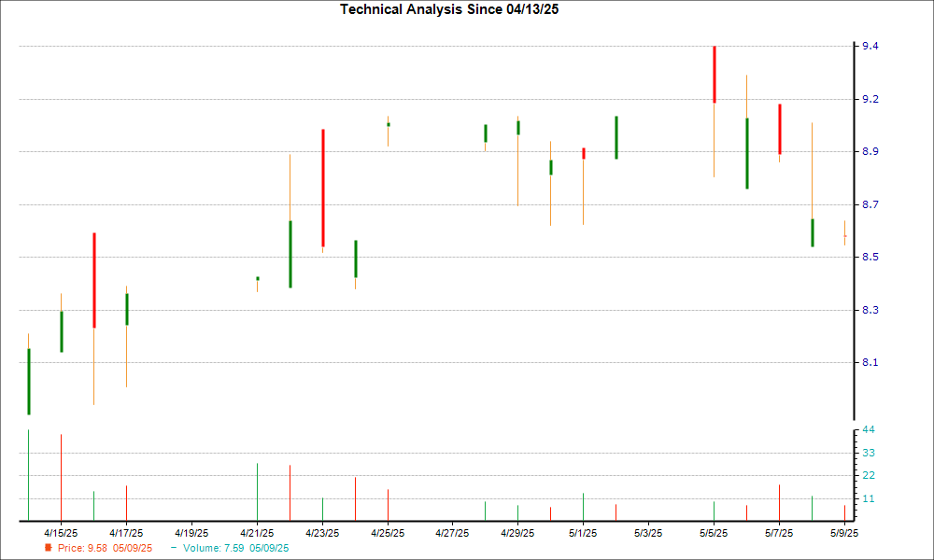Click the tallest green volume bar at far left

click(29, 476)
